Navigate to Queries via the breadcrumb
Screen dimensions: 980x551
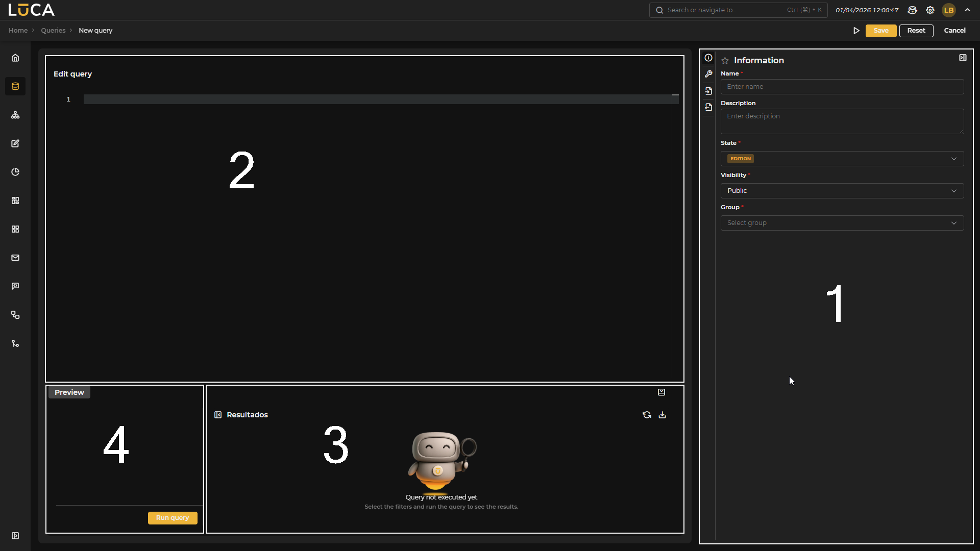click(53, 31)
